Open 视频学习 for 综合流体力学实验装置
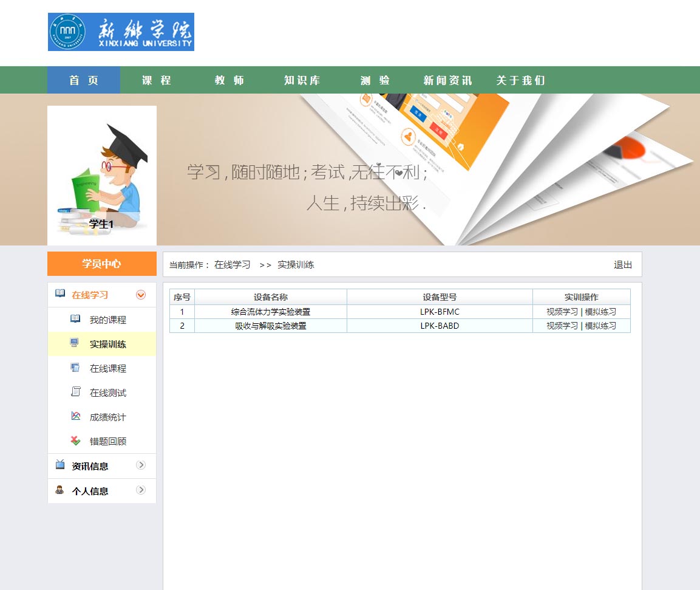Image resolution: width=700 pixels, height=590 pixels. point(562,312)
